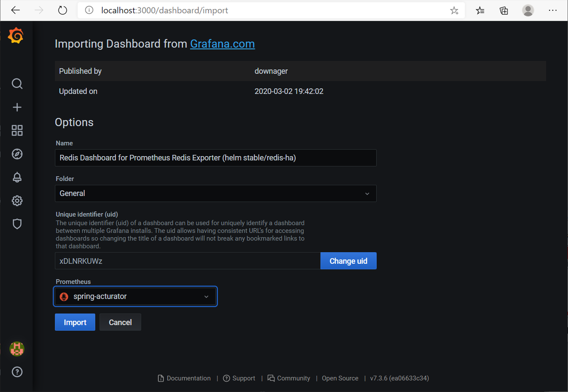568x392 pixels.
Task: Open the spring-acturator datasource dropdown
Action: tap(135, 296)
